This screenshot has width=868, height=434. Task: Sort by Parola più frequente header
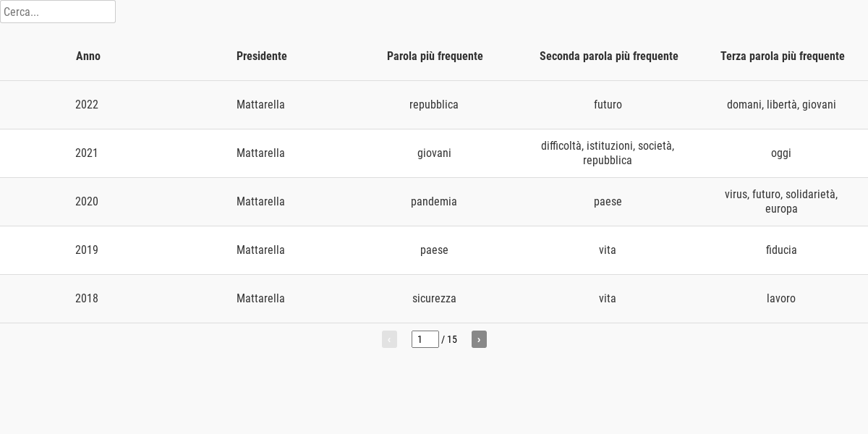(435, 56)
